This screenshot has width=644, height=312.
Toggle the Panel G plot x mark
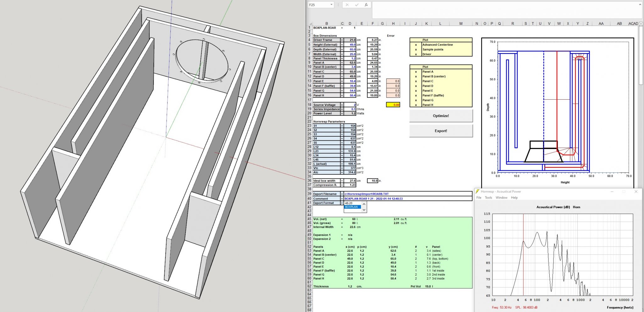pos(416,100)
